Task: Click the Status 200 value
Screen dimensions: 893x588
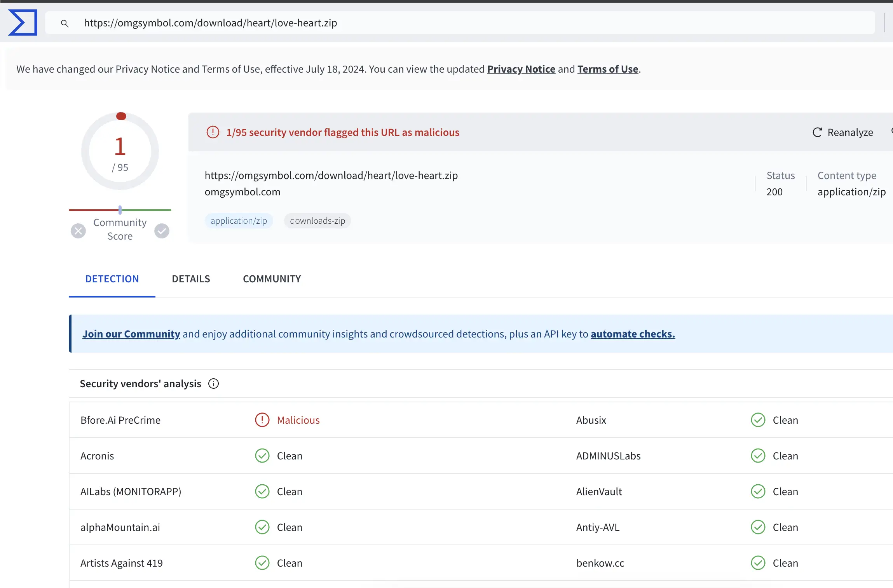Action: pos(774,192)
